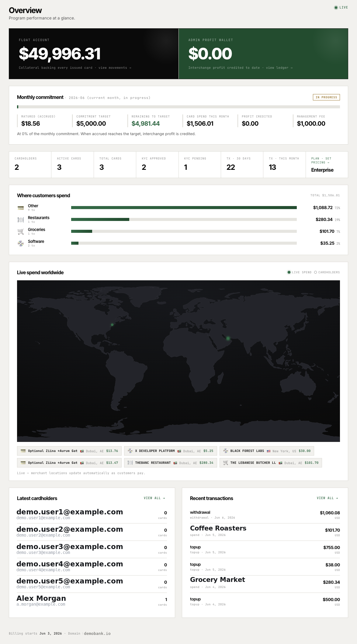Click the $49,996.31 float account balance
Screen dimensions: 357x644
60,54
